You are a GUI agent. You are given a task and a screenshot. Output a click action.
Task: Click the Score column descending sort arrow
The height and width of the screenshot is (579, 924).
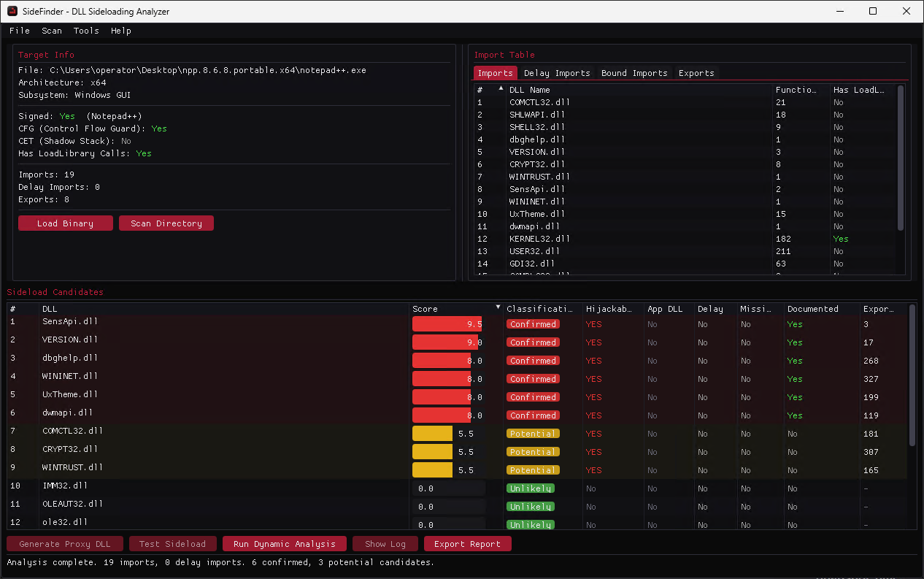(498, 308)
